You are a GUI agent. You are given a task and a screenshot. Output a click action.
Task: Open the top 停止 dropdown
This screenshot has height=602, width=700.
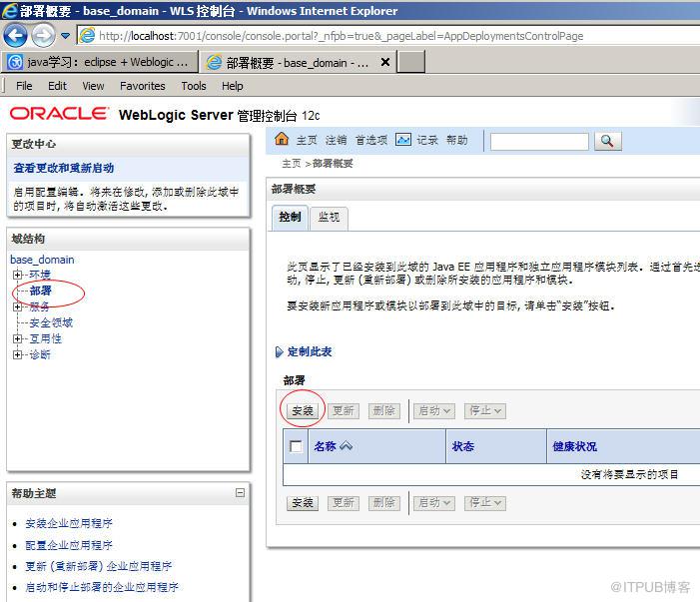point(485,410)
